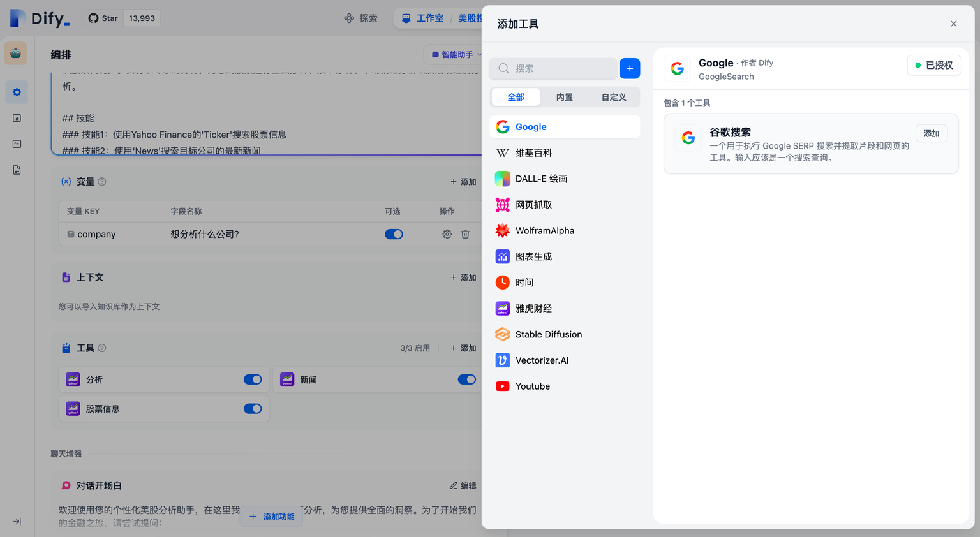
Task: Switch to the 自定义 tab
Action: (614, 97)
